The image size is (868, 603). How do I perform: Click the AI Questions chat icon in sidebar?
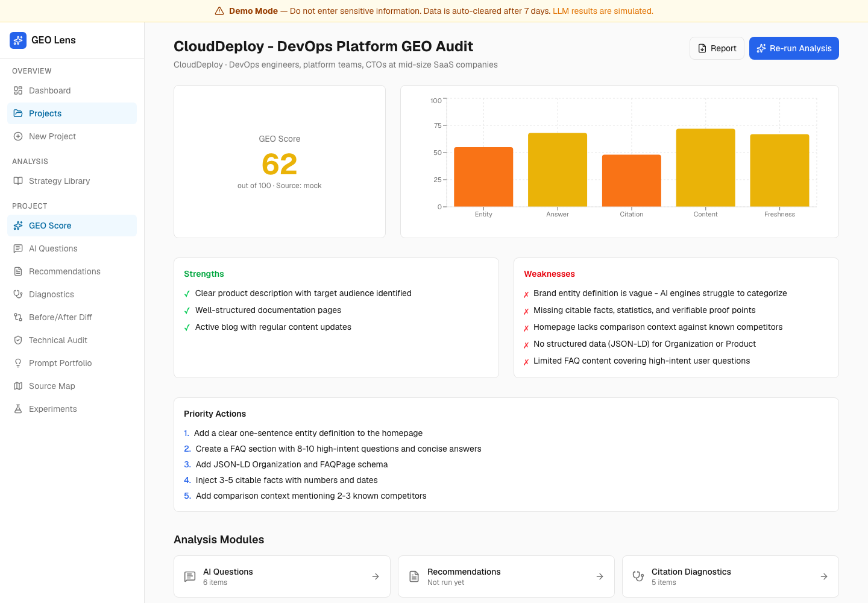[x=18, y=248]
